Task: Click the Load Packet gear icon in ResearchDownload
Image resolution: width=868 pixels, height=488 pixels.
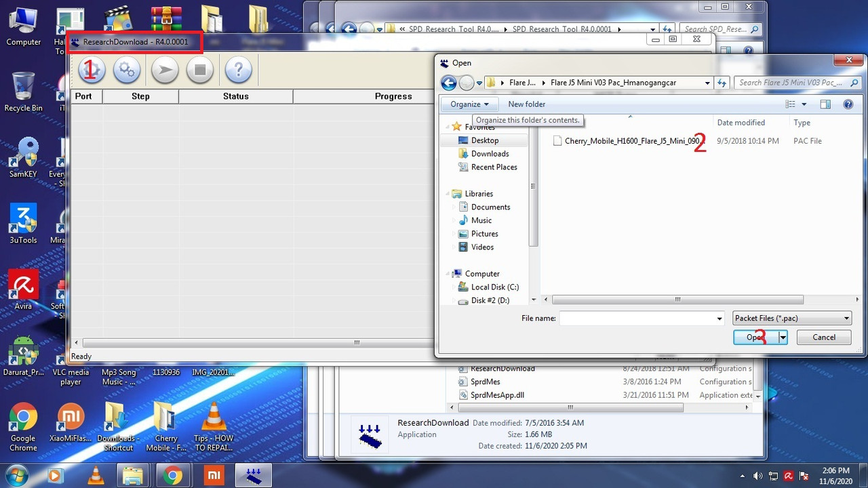Action: click(x=92, y=69)
